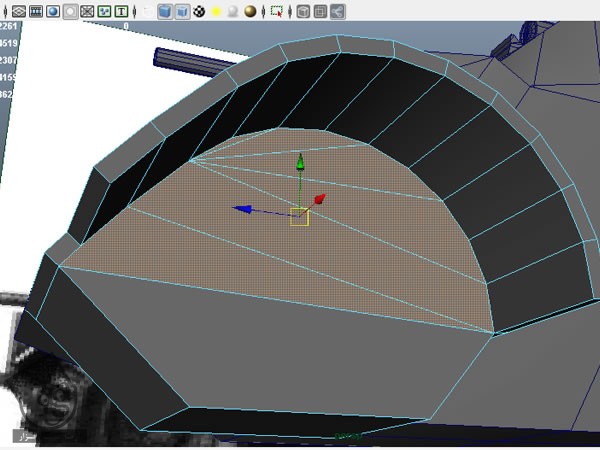The width and height of the screenshot is (600, 450).
Task: Click the safe action icon
Action: [104, 11]
